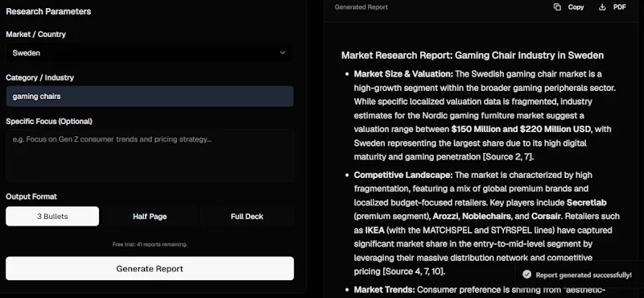
Task: Click the 'Market / Country' field label
Action: click(35, 35)
